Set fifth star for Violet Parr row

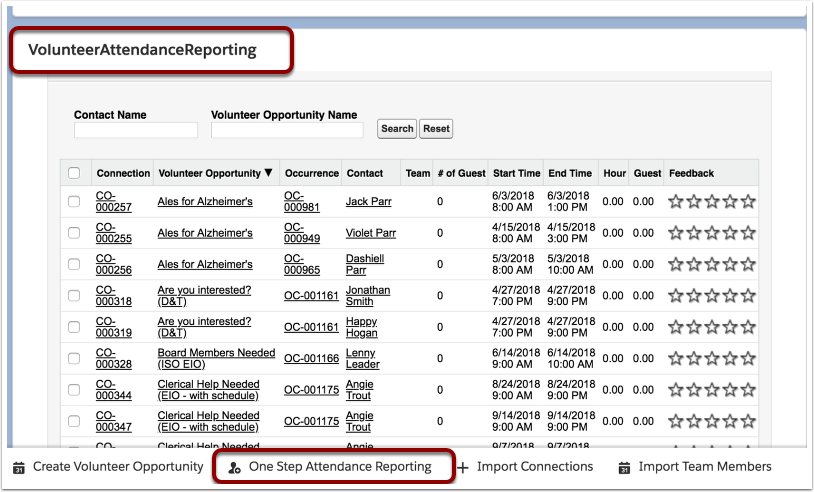pos(748,233)
